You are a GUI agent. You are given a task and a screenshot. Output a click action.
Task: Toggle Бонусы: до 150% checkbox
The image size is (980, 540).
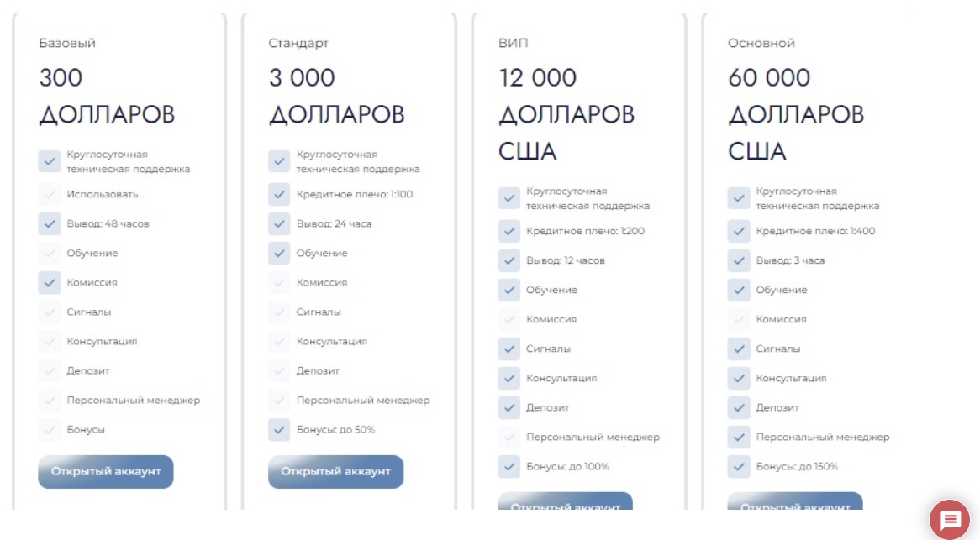[x=738, y=467]
